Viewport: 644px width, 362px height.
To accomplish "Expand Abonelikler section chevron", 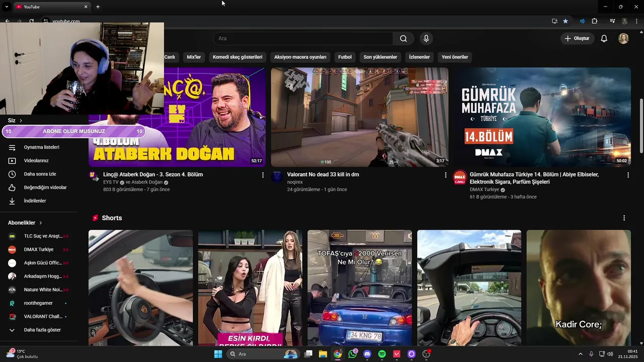I will (x=41, y=223).
